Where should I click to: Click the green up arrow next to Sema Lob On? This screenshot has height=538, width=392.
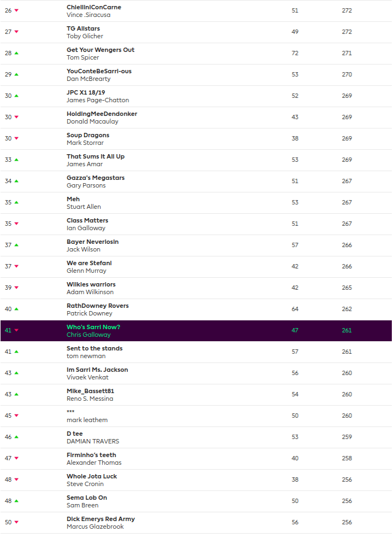[x=16, y=501]
